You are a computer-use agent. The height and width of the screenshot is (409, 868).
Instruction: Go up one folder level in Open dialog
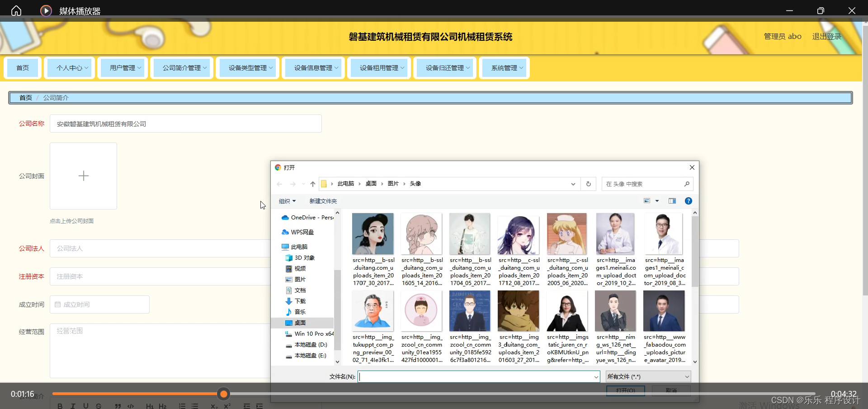pos(312,184)
